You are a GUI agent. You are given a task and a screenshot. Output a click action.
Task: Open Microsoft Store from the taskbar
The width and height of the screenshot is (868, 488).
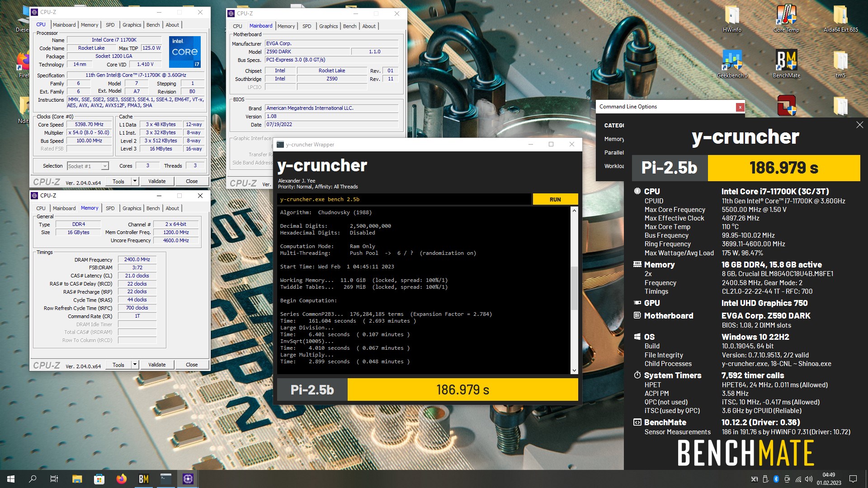pos(99,479)
